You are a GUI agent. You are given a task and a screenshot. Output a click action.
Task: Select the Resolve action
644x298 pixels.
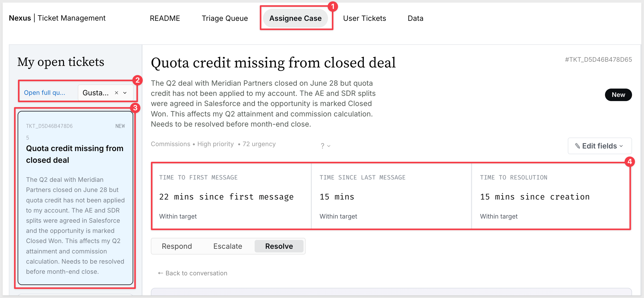(x=279, y=246)
